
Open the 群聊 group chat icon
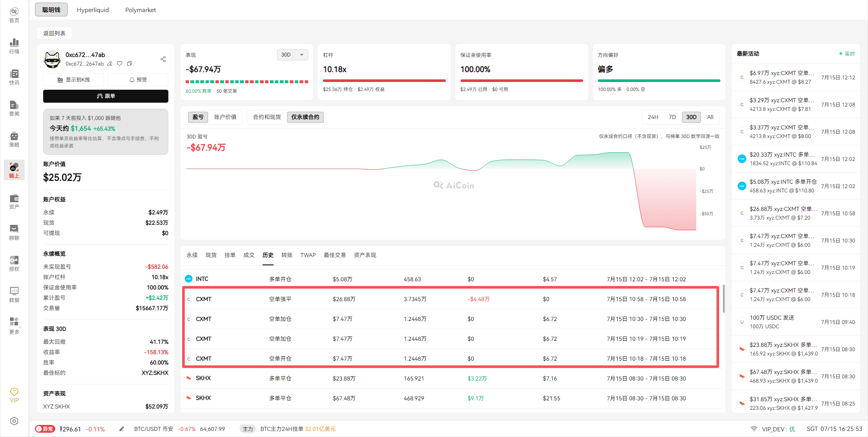point(14,233)
